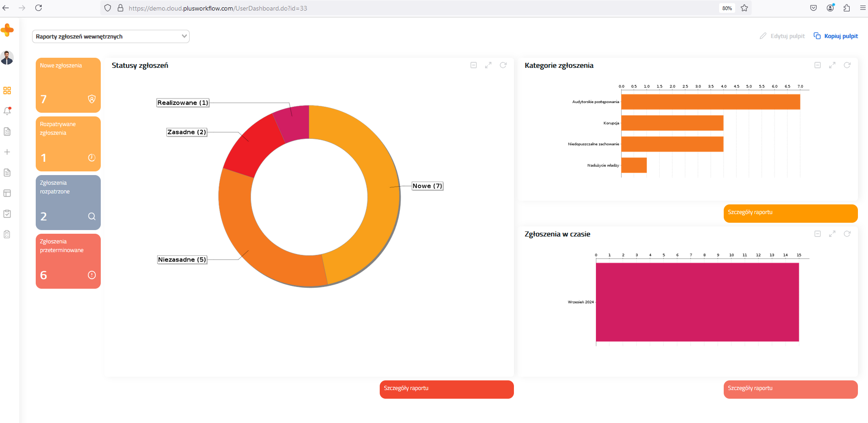The height and width of the screenshot is (423, 868).
Task: Collapse the Statusy zgłoszeń widget
Action: click(x=474, y=66)
